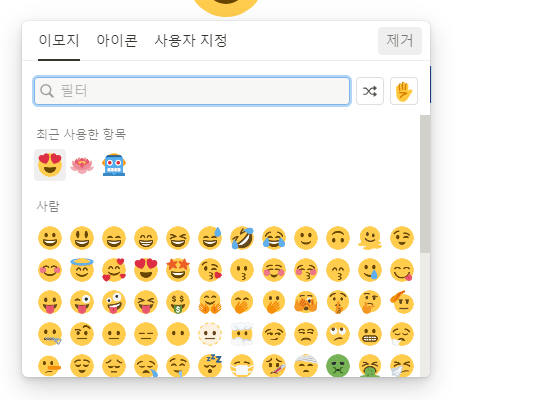Select the thinking face emoji
This screenshot has height=400, width=560.
point(370,302)
